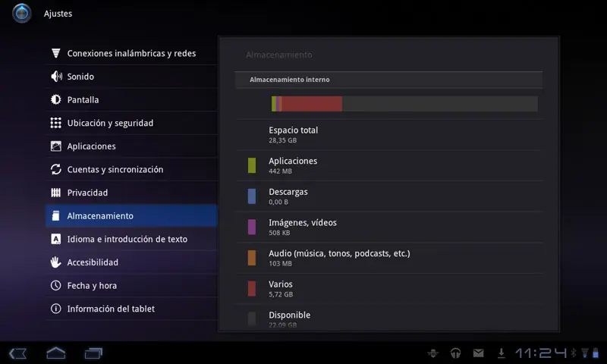This screenshot has width=607, height=364.
Task: Open Conexiones inalámbricas y redes settings
Action: (131, 53)
